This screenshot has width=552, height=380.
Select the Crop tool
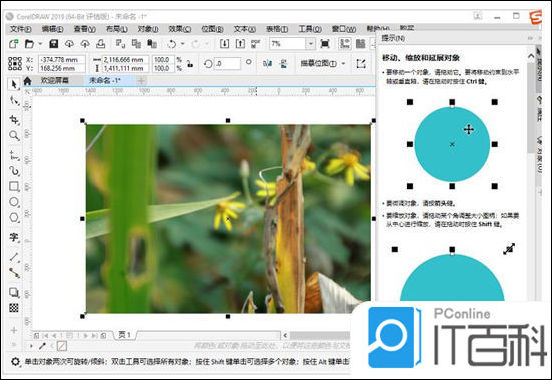pyautogui.click(x=14, y=120)
